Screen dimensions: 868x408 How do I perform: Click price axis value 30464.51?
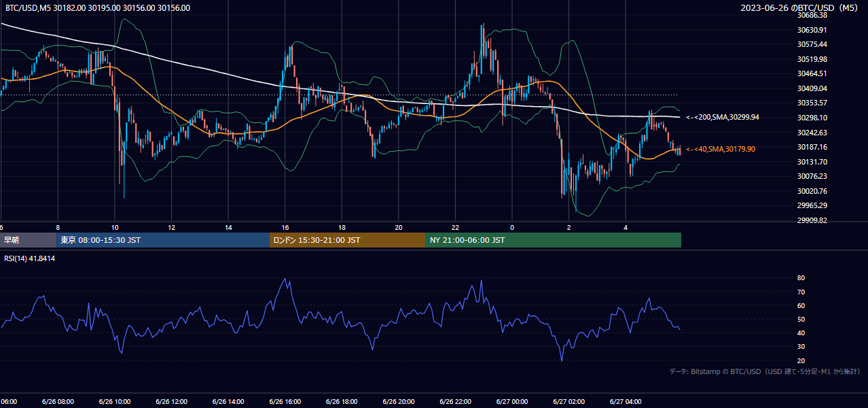(x=812, y=73)
